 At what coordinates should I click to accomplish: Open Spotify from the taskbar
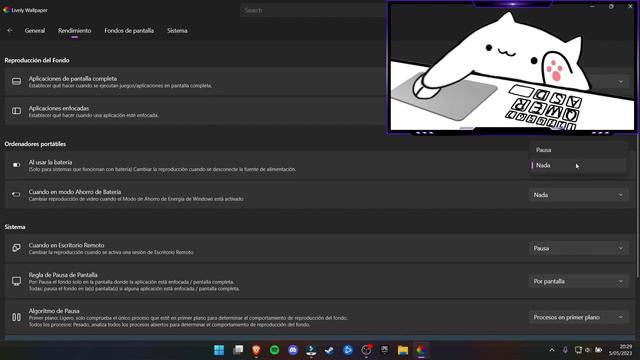click(x=275, y=350)
